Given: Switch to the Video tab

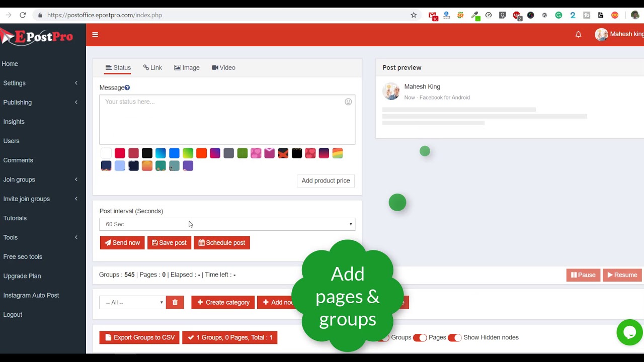Looking at the screenshot, I should pos(223,67).
